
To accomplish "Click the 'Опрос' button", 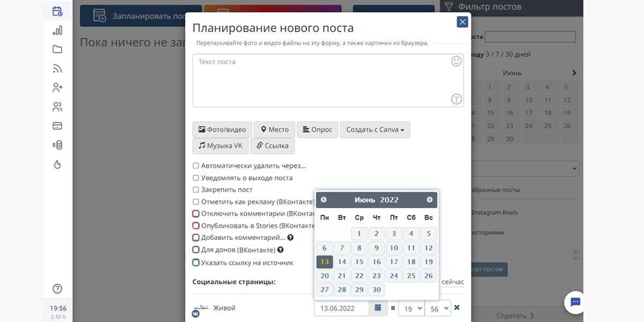I will click(317, 130).
